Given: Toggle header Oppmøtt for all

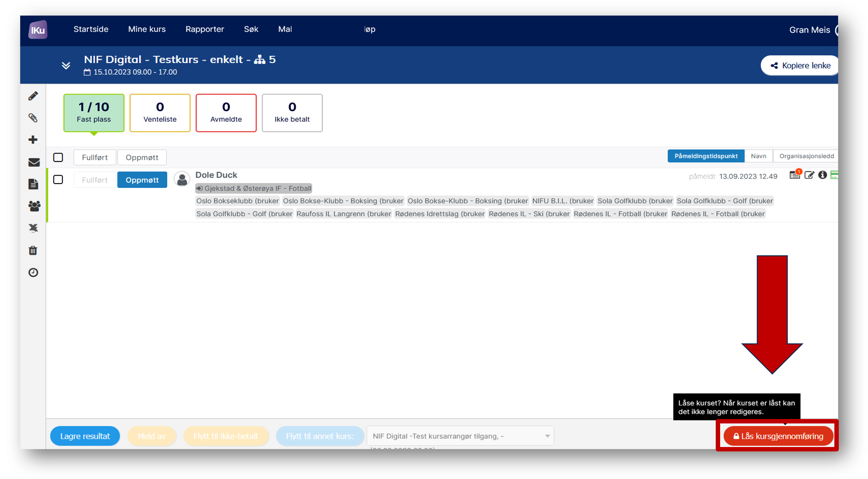Looking at the screenshot, I should point(142,157).
